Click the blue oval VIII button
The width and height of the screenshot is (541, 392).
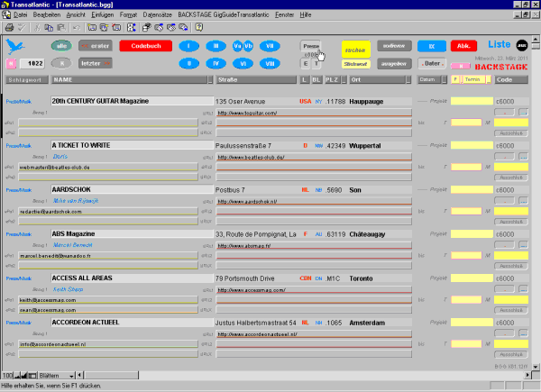[x=270, y=63]
